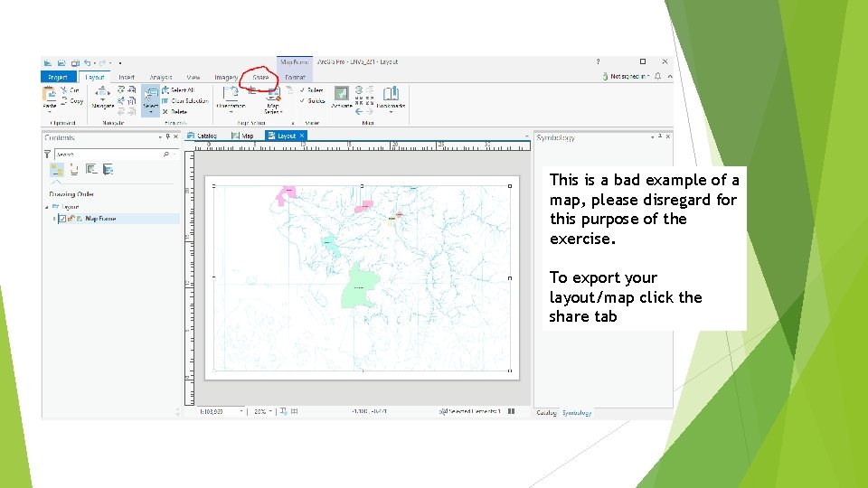Open the Bookmarks dropdown
This screenshot has width=868, height=488.
click(x=391, y=100)
